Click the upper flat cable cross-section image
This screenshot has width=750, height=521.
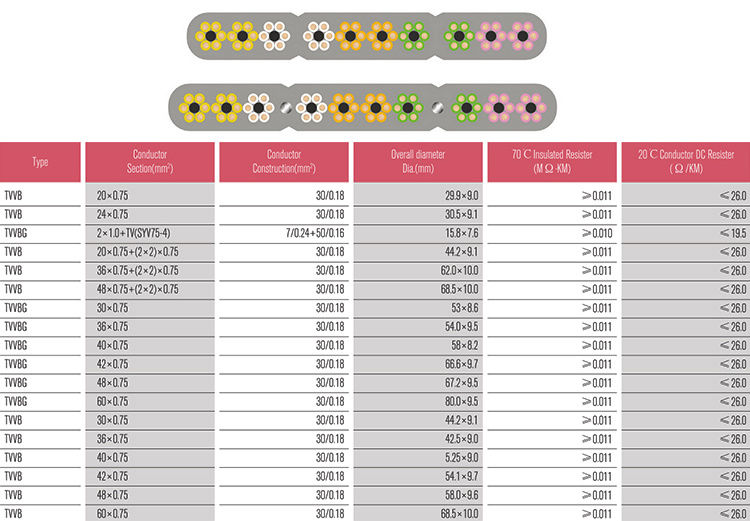[365, 37]
